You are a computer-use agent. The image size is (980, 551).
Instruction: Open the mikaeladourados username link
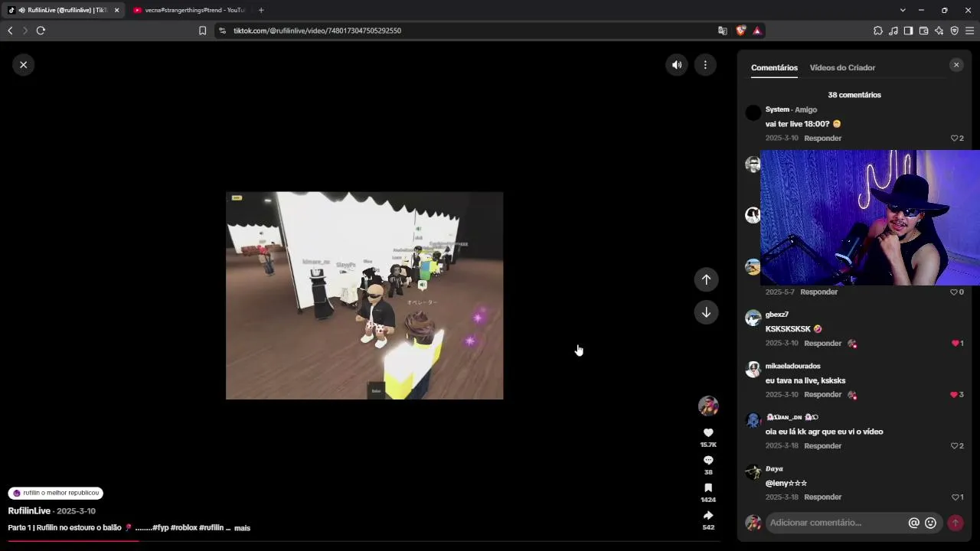[x=793, y=366]
